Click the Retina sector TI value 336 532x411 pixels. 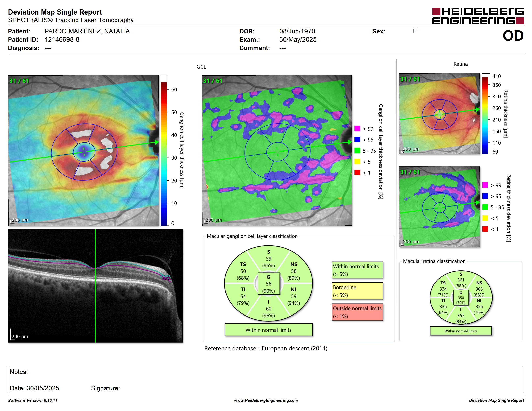pos(443,307)
